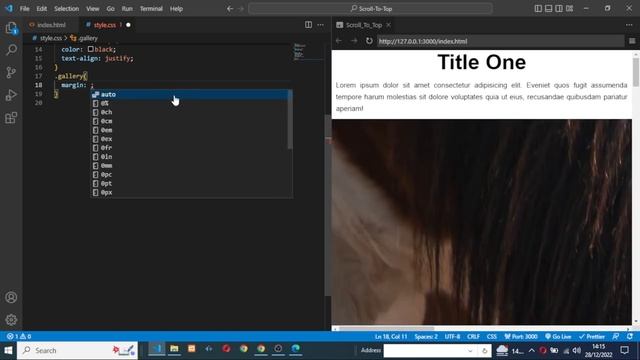Click the preview URL address field

(500, 41)
